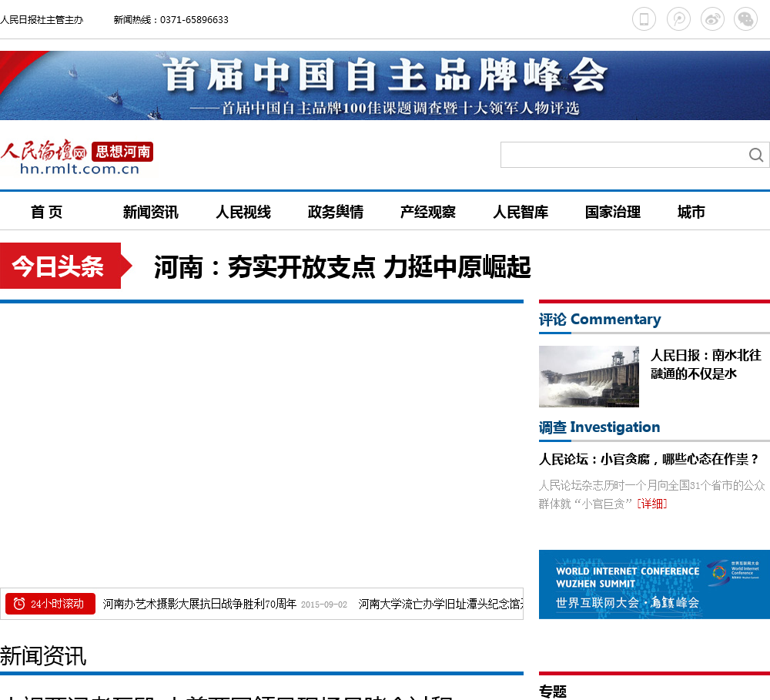Click the 24小时滚动 clock icon
The width and height of the screenshot is (770, 700).
(19, 604)
